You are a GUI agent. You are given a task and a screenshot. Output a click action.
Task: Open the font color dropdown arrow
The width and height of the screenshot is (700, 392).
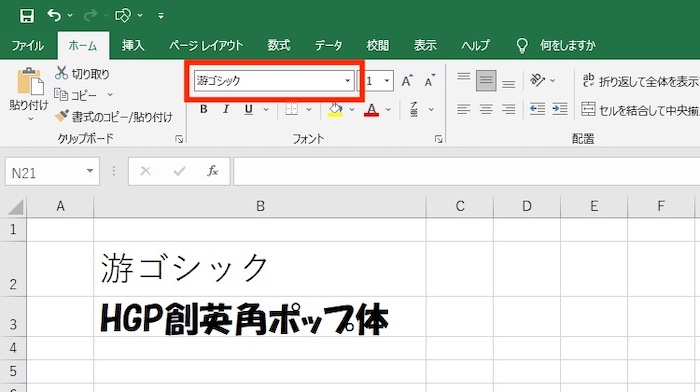[388, 109]
